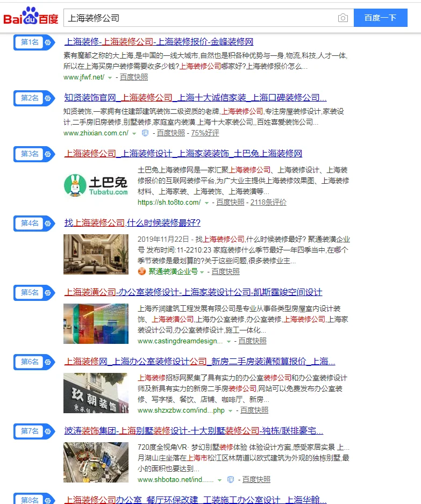Open 百度快照 for zhixian.com.cn result
Screen dimensions: 421x504
(x=171, y=133)
